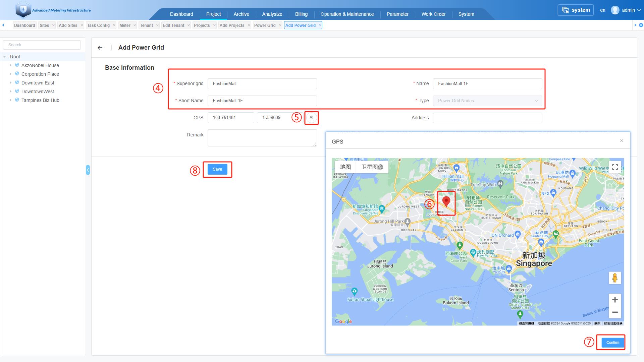Click the Remark text area

[x=262, y=138]
